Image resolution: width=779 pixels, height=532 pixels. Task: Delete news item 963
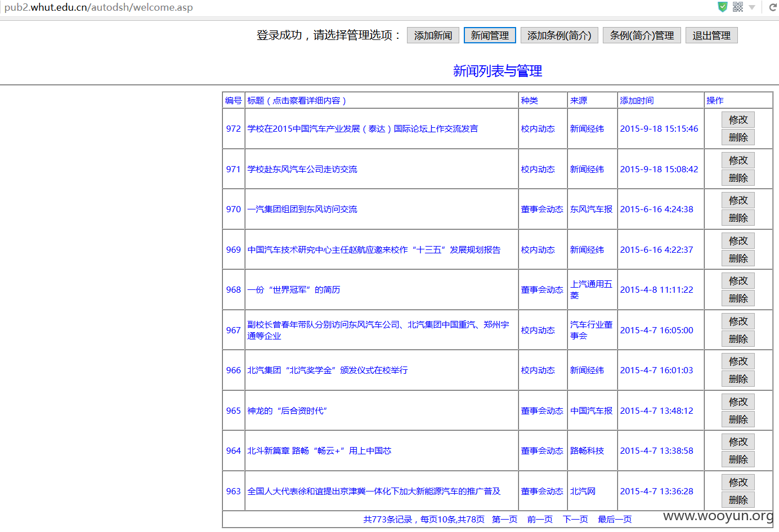point(738,500)
